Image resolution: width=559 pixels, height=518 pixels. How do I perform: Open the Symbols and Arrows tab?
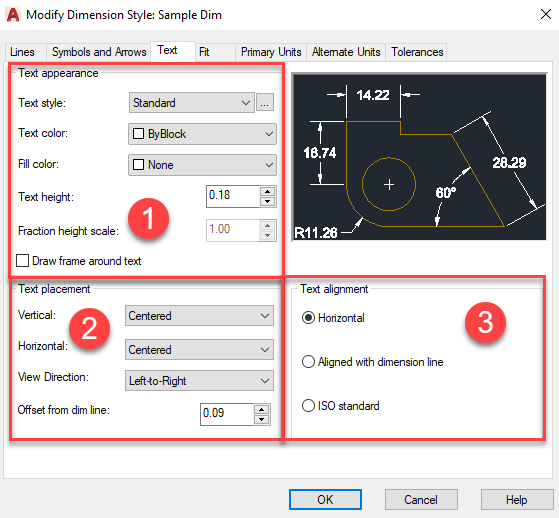99,52
